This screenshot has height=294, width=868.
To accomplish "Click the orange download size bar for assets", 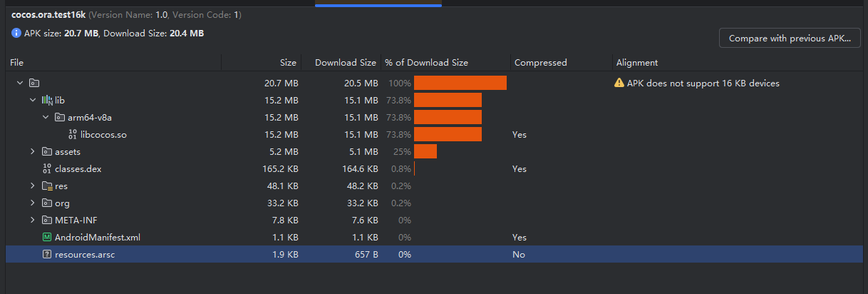I will pos(425,152).
